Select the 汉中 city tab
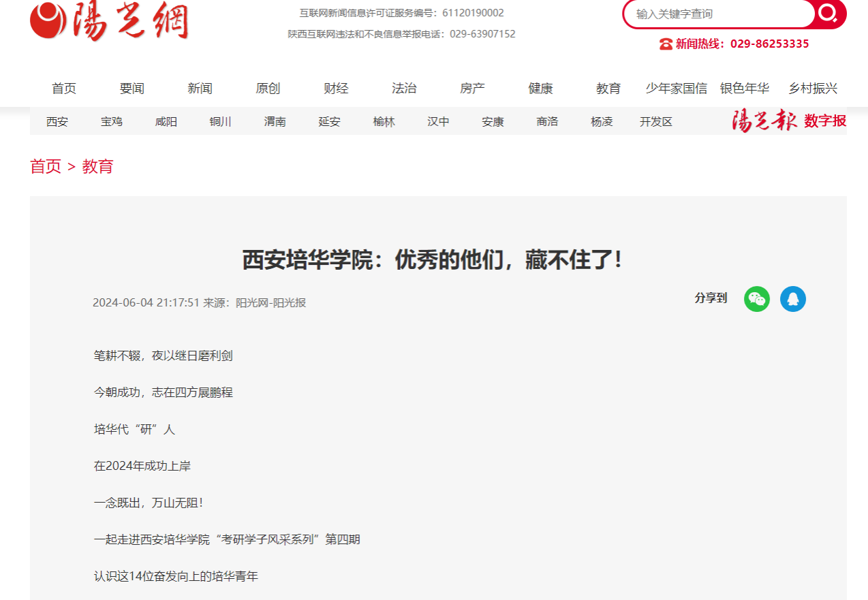The height and width of the screenshot is (600, 868). (438, 122)
